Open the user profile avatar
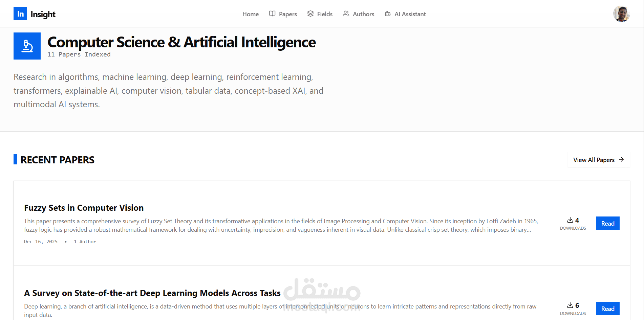 point(621,14)
